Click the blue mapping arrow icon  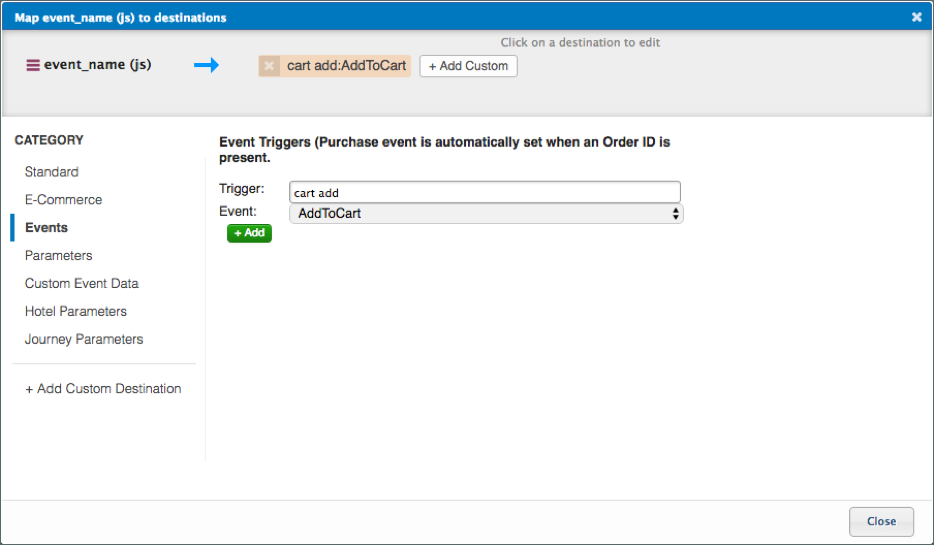tap(206, 66)
